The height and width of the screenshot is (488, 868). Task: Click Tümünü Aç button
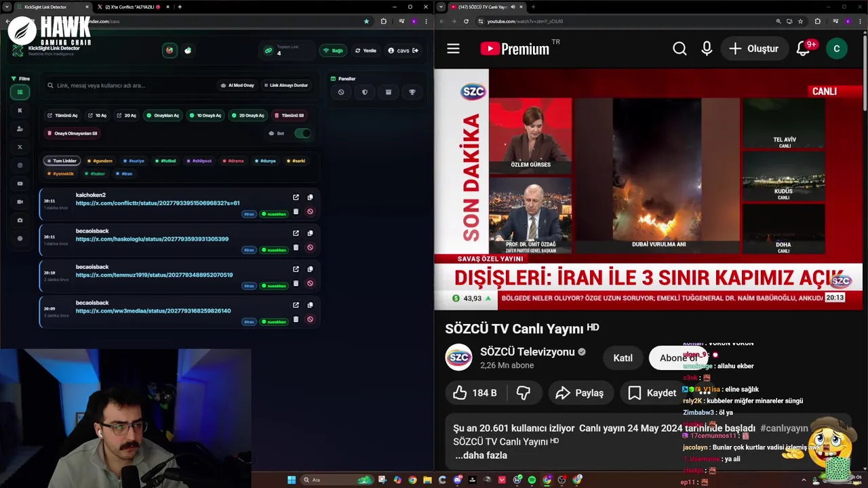coord(62,115)
